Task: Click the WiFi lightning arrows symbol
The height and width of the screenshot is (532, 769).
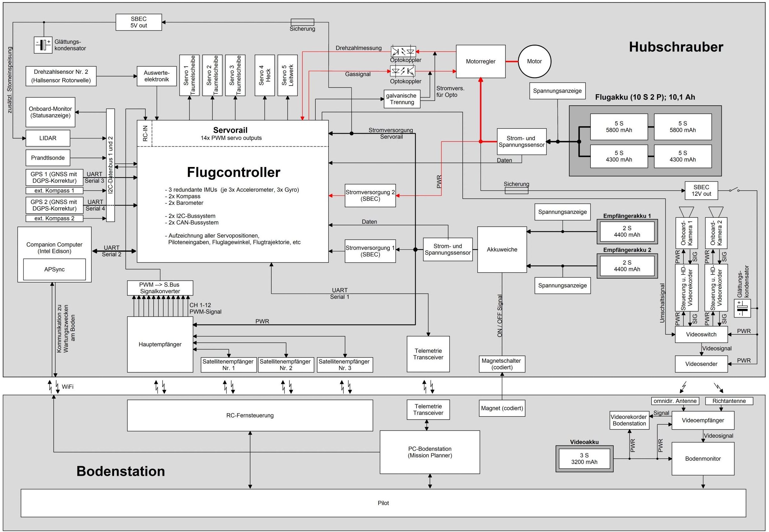Action: tap(54, 386)
